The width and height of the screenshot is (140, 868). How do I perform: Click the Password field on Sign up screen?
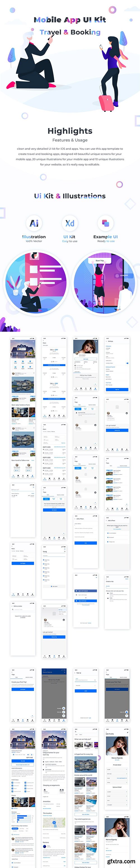point(85,685)
